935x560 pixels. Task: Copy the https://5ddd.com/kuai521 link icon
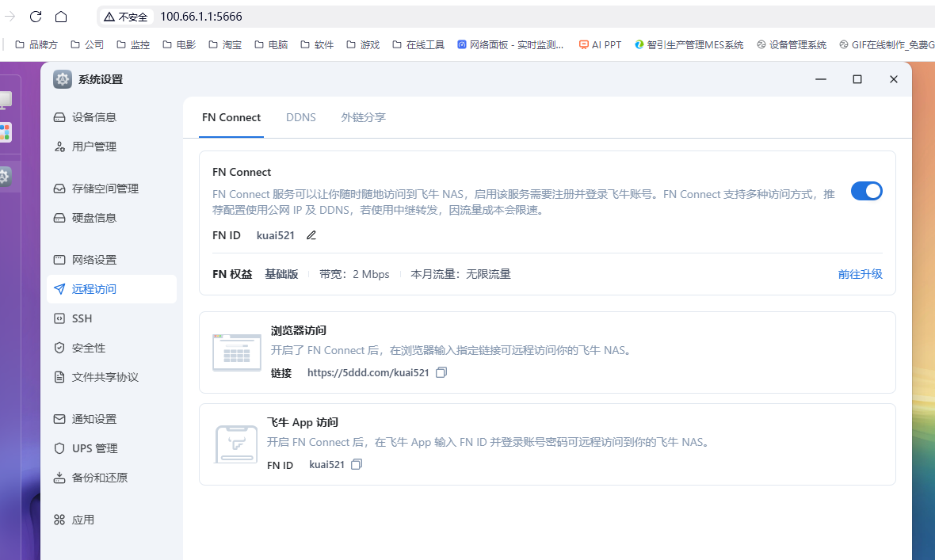pyautogui.click(x=441, y=373)
